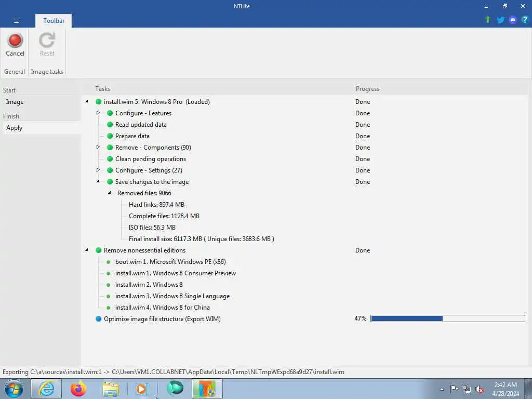This screenshot has width=532, height=399.
Task: Click blue dot beside Optimize image file
Action: point(98,318)
